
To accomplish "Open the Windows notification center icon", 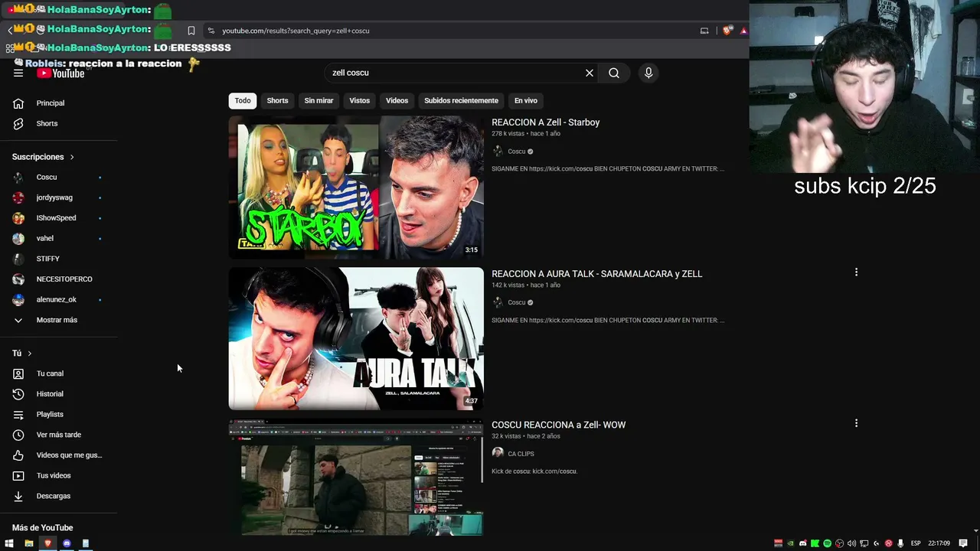I will click(x=963, y=543).
